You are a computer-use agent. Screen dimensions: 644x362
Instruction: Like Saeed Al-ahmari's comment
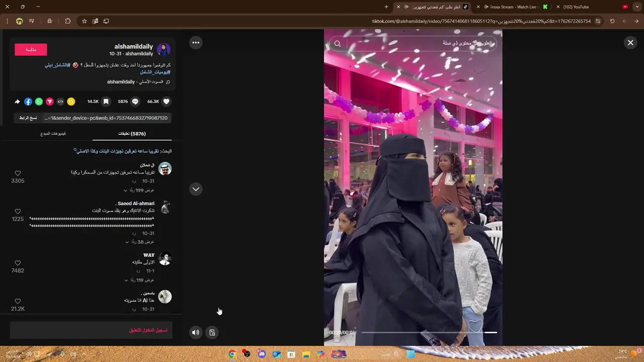(x=18, y=212)
